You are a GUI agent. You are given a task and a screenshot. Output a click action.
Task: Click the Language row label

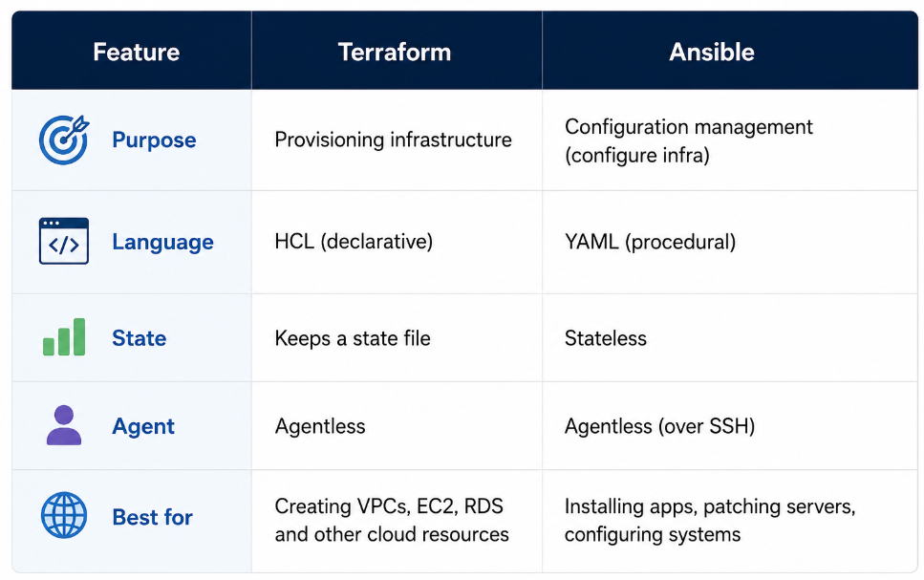[162, 243]
